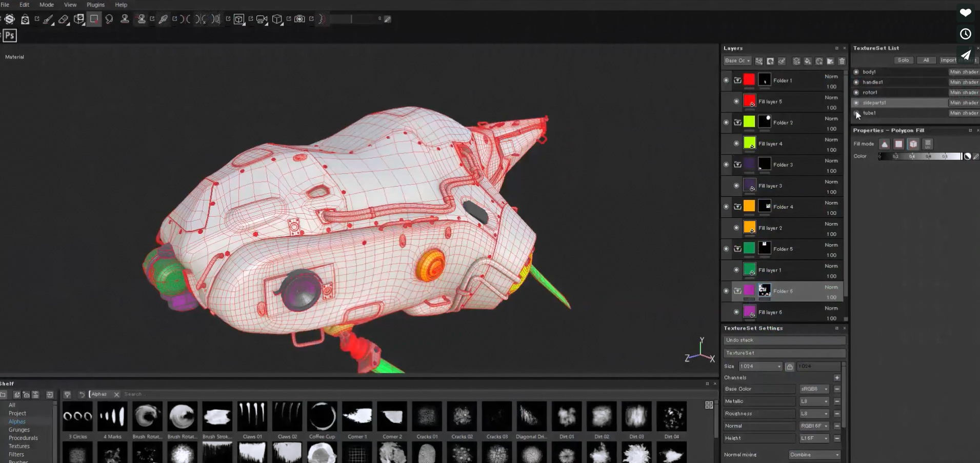Open the Normal mixing Combine dropdown
Viewport: 980px width, 463px height.
coord(814,455)
